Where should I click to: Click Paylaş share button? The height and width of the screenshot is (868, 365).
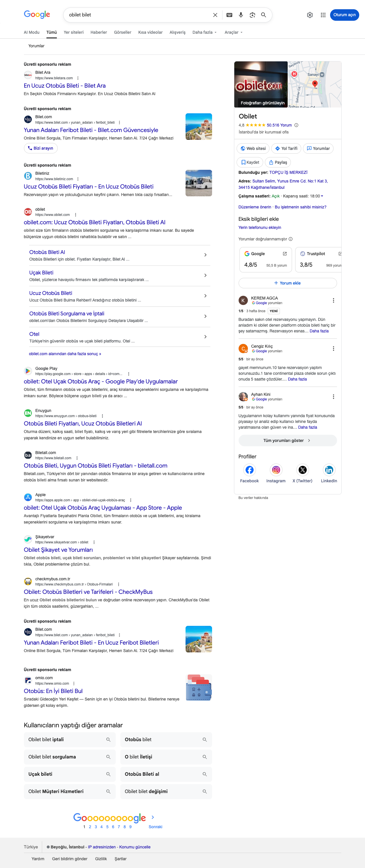pyautogui.click(x=278, y=162)
